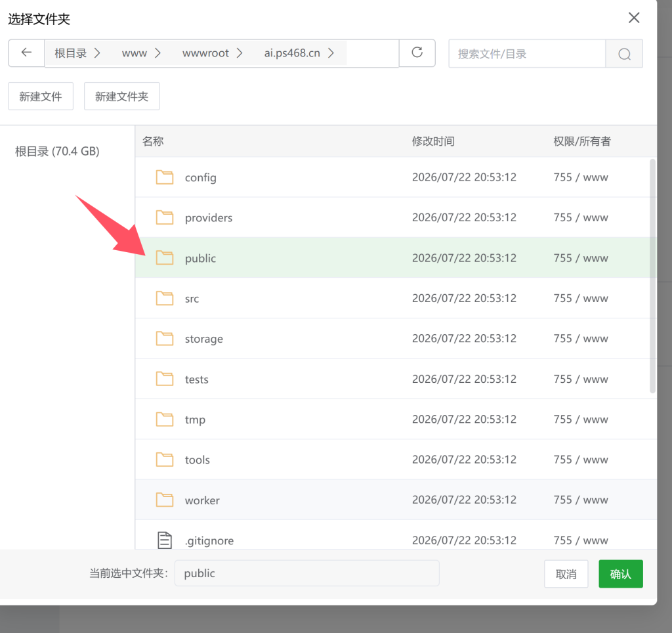
Task: Click 取消 to cancel
Action: 566,574
